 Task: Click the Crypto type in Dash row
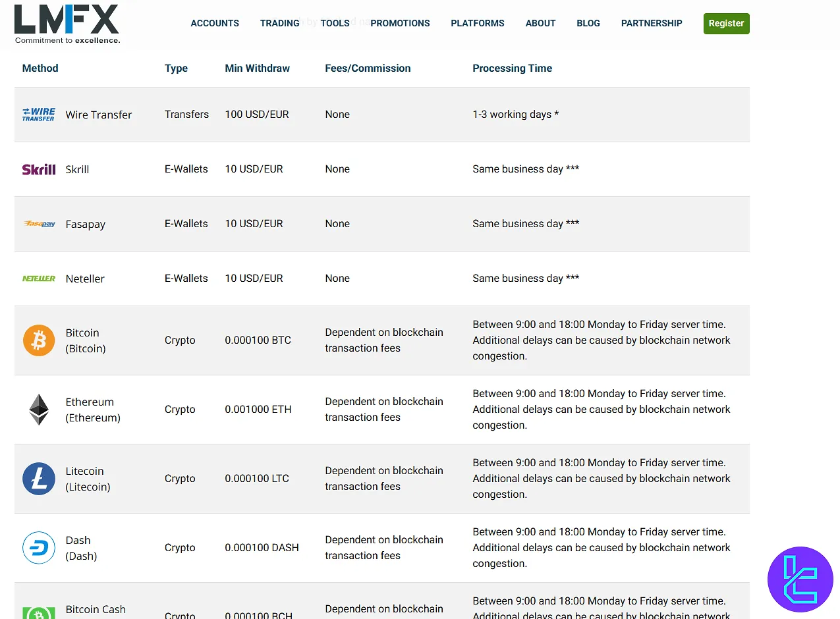[x=180, y=548]
